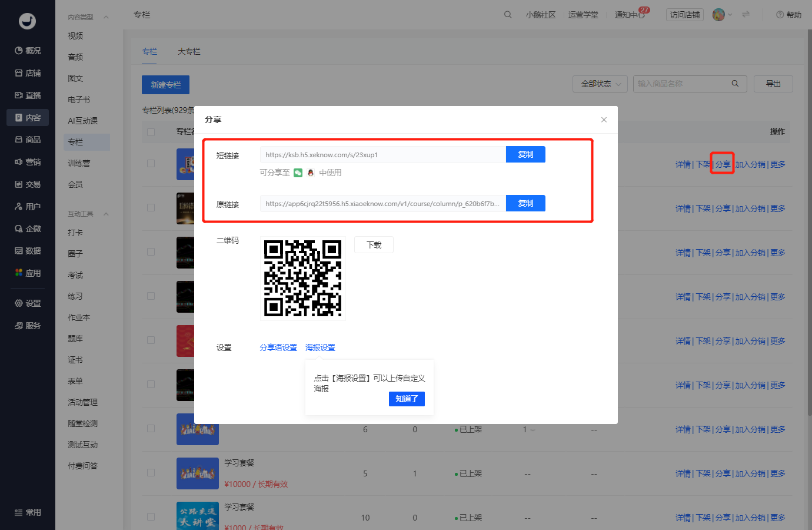Click the user avatar in top bar
Image resolution: width=812 pixels, height=530 pixels.
(x=718, y=15)
